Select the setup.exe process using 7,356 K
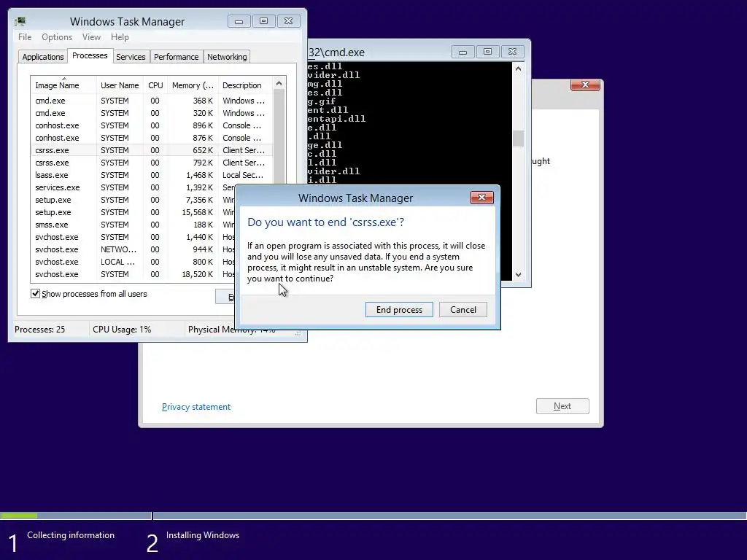Screen dimensions: 747x560 click(x=133, y=200)
